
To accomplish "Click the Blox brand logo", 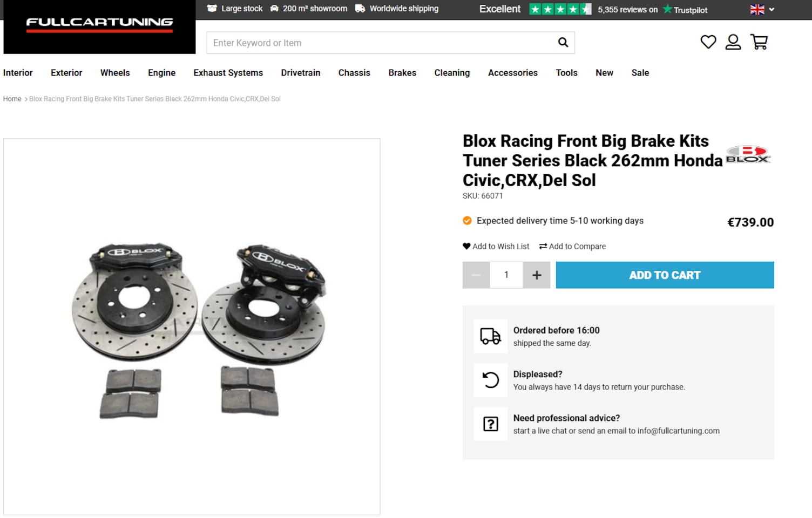I will coord(748,154).
